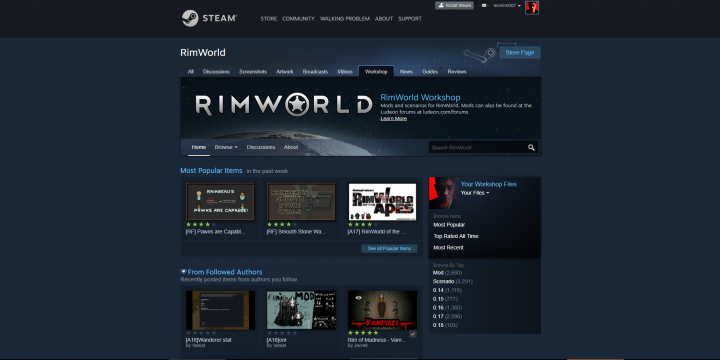The height and width of the screenshot is (360, 720).
Task: Toggle the subscribed checkmark on Rim of Madness
Action: [413, 334]
